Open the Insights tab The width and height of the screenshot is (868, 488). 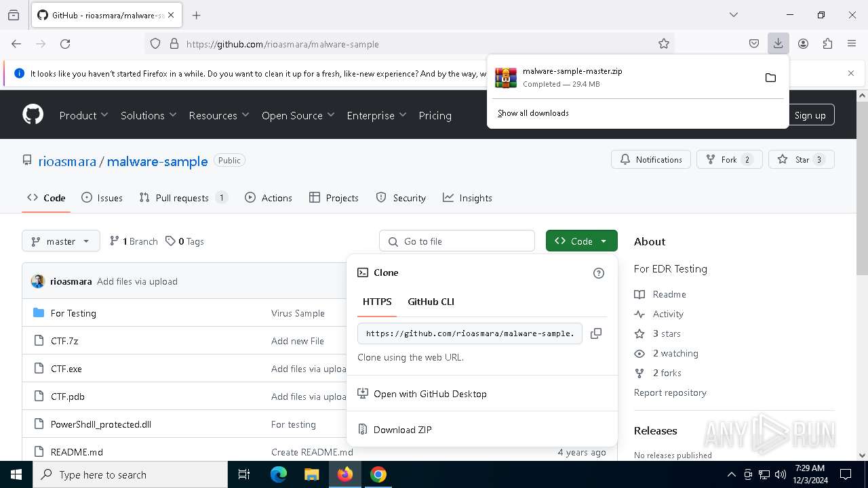[467, 198]
